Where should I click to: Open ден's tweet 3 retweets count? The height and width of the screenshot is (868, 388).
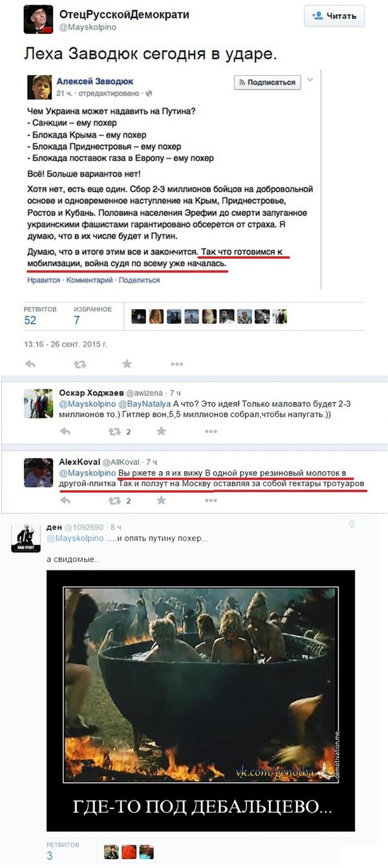pos(50,856)
